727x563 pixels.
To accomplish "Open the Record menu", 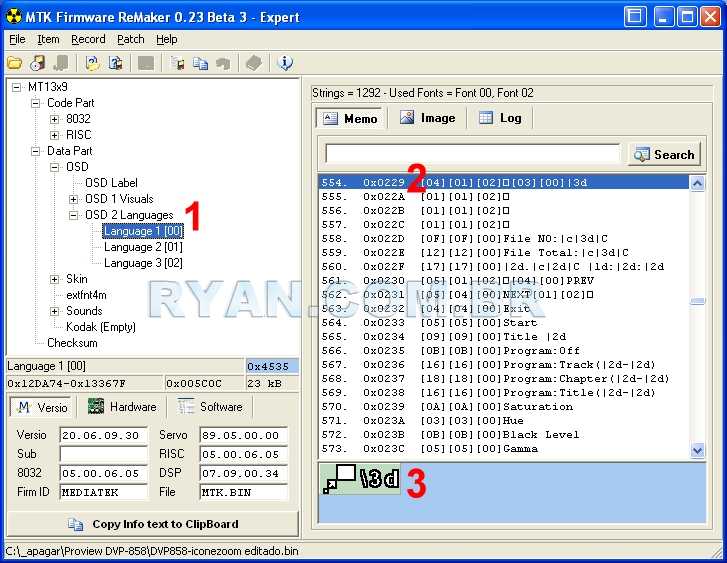I will point(88,39).
